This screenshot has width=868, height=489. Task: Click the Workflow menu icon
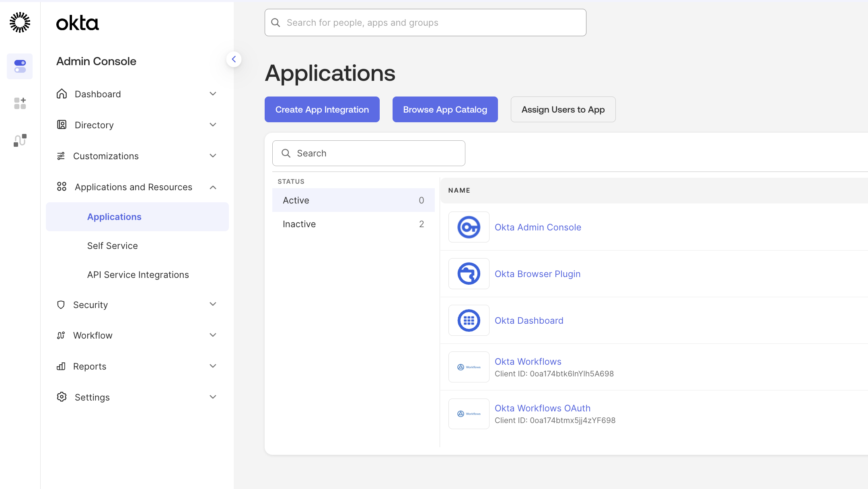coord(61,335)
